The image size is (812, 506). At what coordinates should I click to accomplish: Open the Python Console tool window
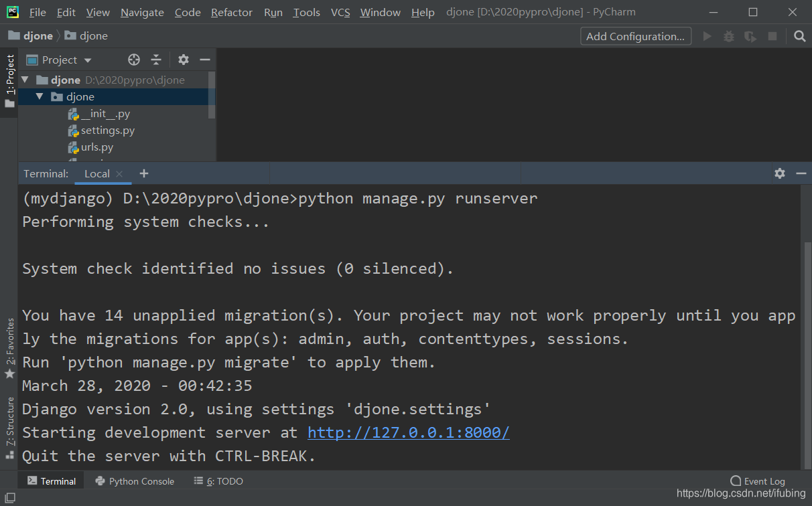pyautogui.click(x=135, y=481)
